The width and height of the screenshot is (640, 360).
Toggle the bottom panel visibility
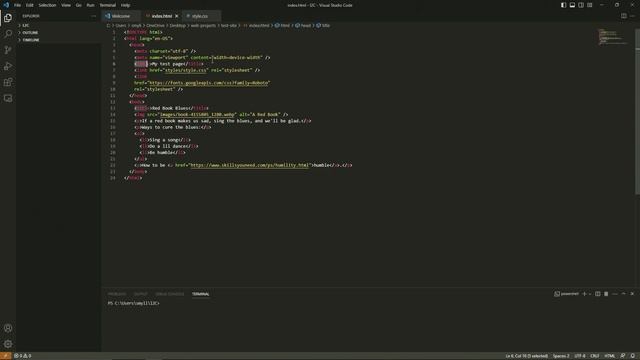tap(572, 5)
